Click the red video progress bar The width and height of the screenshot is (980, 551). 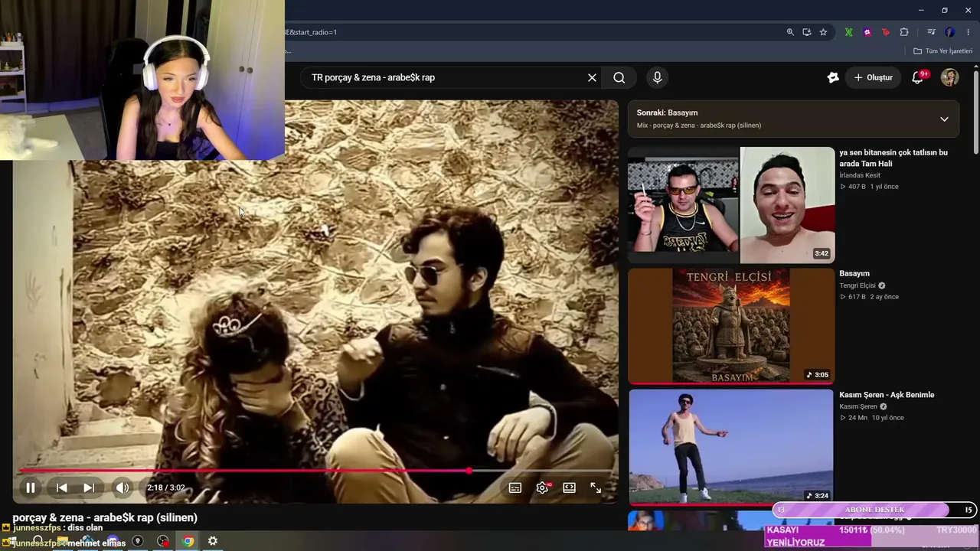coord(315,471)
